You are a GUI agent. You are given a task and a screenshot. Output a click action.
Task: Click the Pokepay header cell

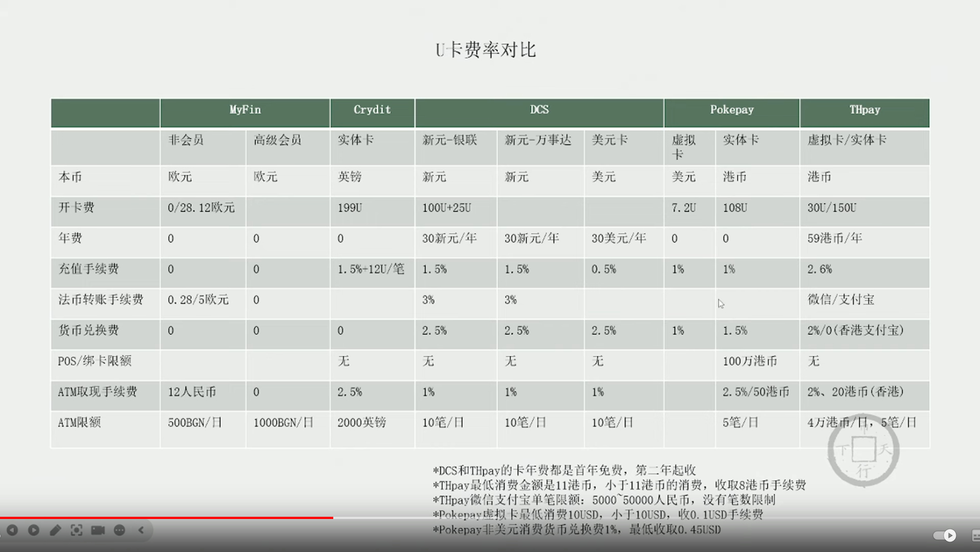[x=731, y=110]
